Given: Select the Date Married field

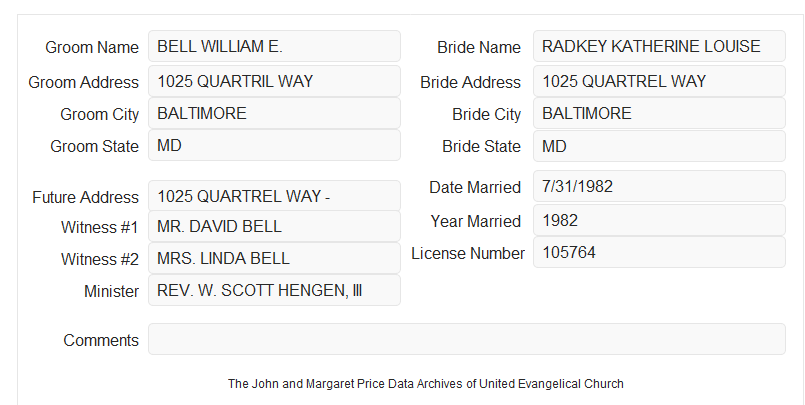Looking at the screenshot, I should coord(659,186).
